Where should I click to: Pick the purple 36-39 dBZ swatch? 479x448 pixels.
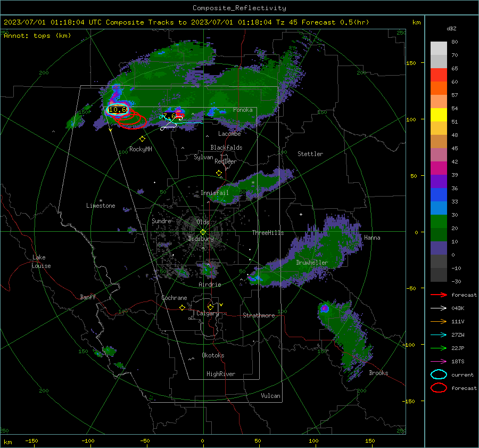click(439, 182)
